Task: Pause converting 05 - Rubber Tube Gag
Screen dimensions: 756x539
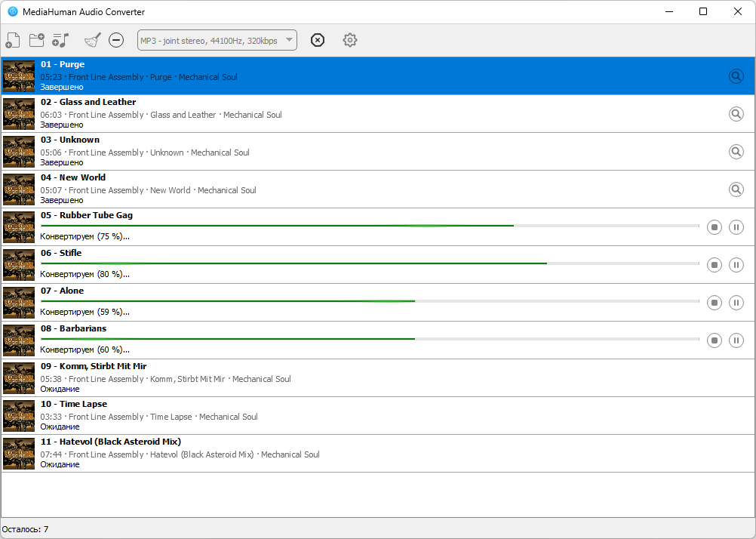Action: 736,226
